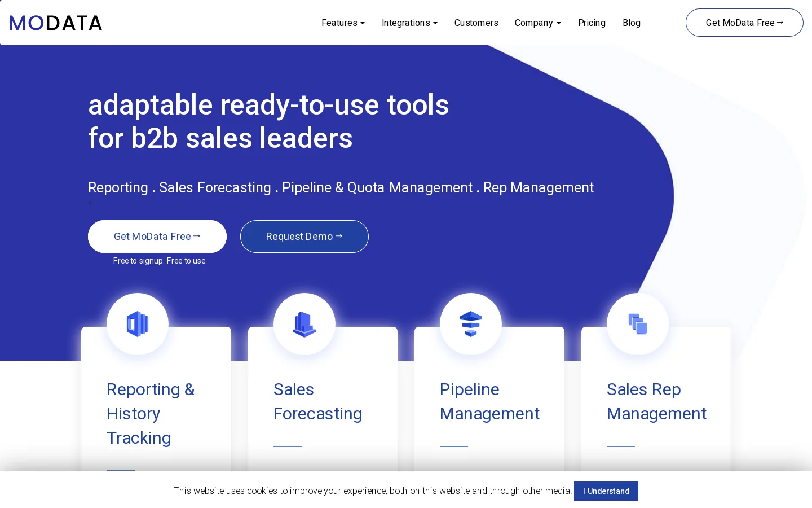Click the Free to signup. Free to use. text
Viewport: 812px width, 508px height.
pyautogui.click(x=160, y=261)
